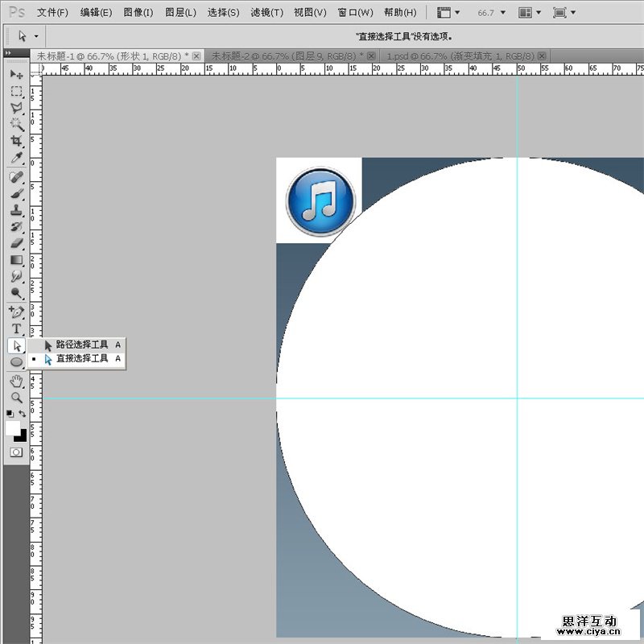
Task: Select the Clone Stamp tool
Action: pos(16,209)
